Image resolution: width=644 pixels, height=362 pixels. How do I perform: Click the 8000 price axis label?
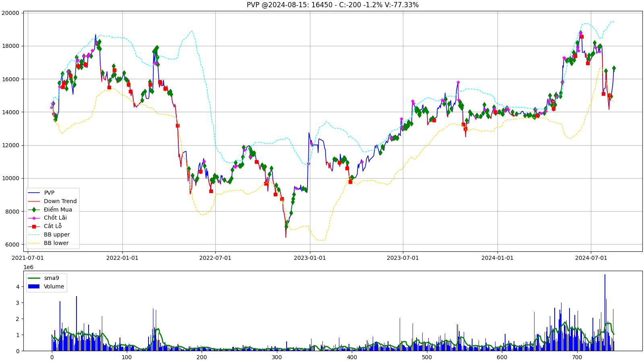[x=12, y=212]
